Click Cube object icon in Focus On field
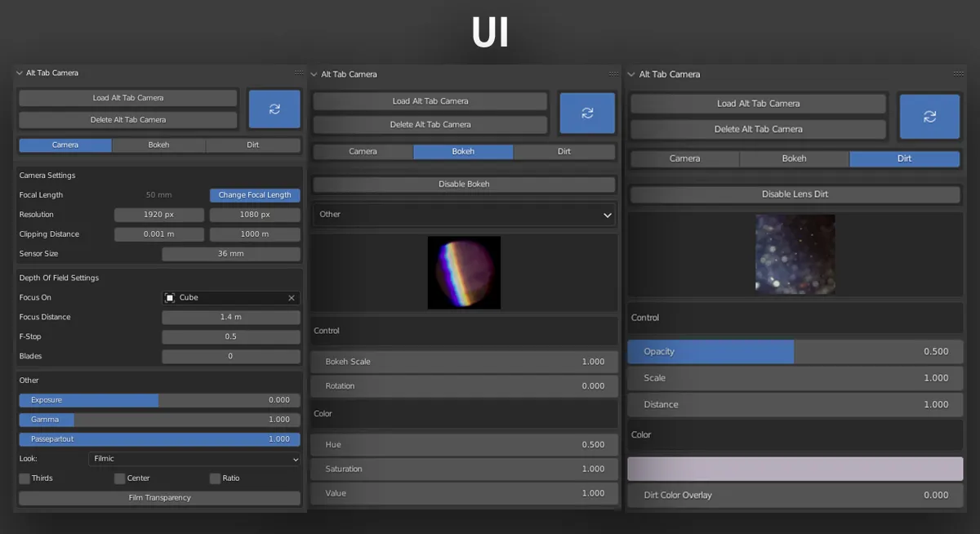 [170, 298]
